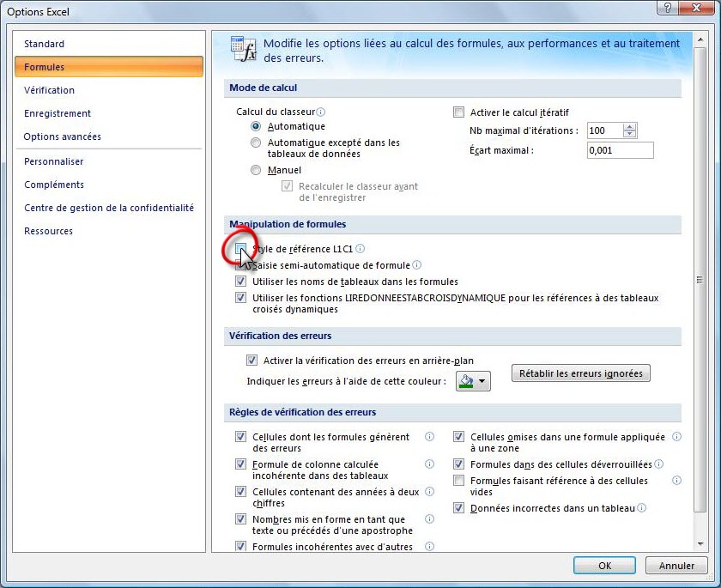Toggle Formule de colonne calculée incohérente checkbox

240,464
